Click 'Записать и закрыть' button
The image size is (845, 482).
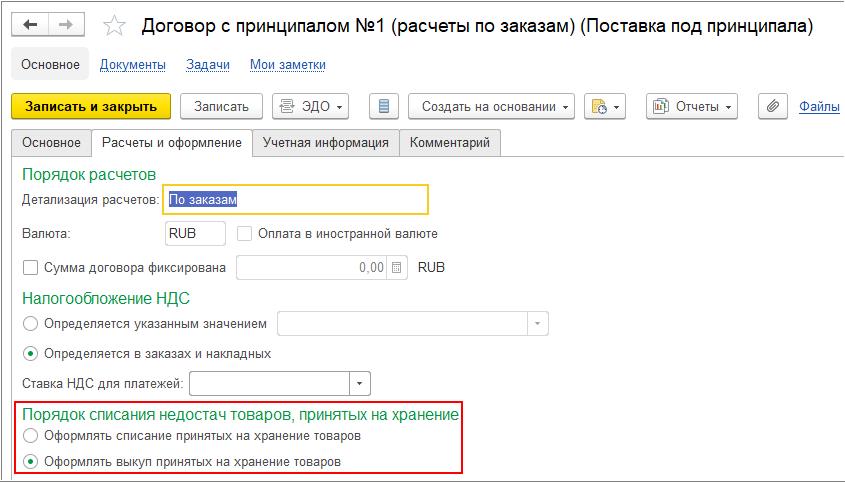[x=91, y=106]
